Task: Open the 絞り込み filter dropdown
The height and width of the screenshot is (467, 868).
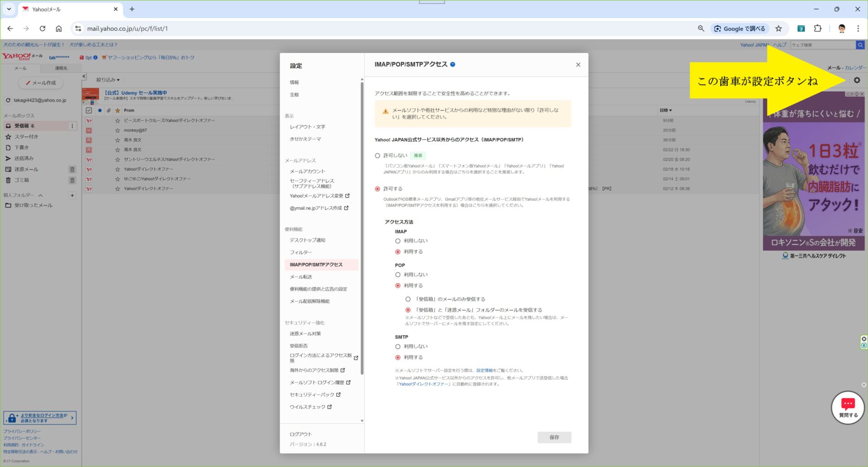Action: click(x=108, y=80)
